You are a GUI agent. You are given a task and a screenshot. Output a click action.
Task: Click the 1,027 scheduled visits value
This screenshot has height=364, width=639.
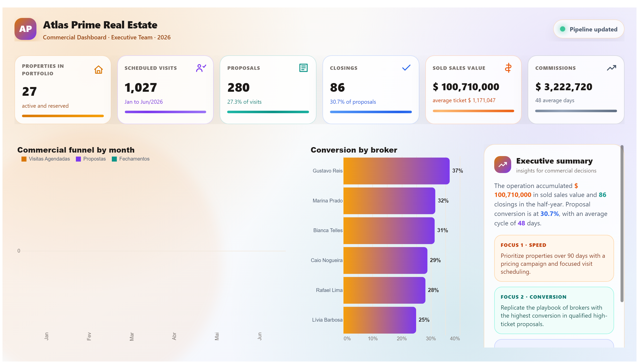click(x=141, y=88)
